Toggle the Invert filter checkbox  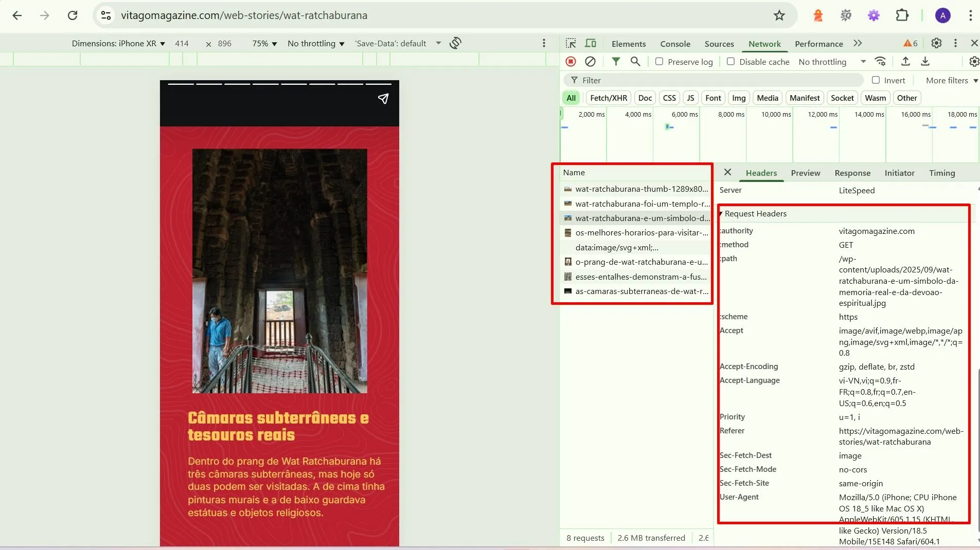click(876, 80)
